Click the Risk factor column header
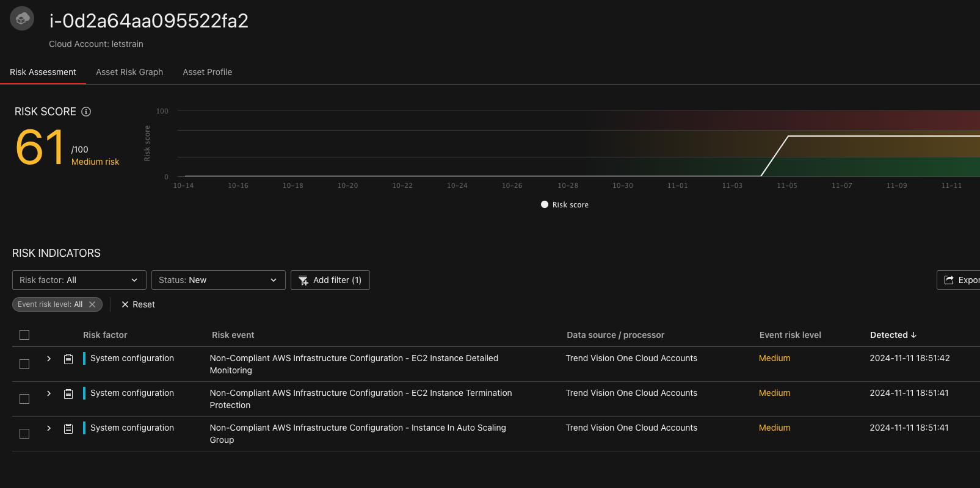 [x=105, y=335]
